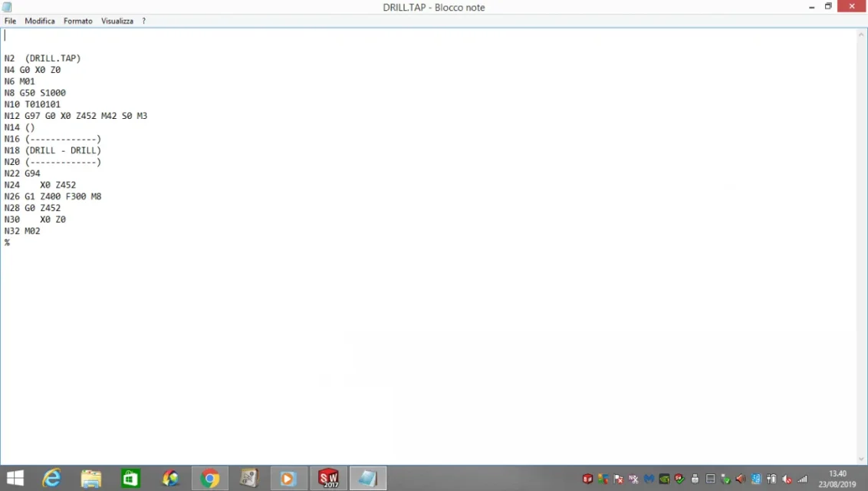This screenshot has height=491, width=868.
Task: Open the Modifica menu
Action: 40,21
